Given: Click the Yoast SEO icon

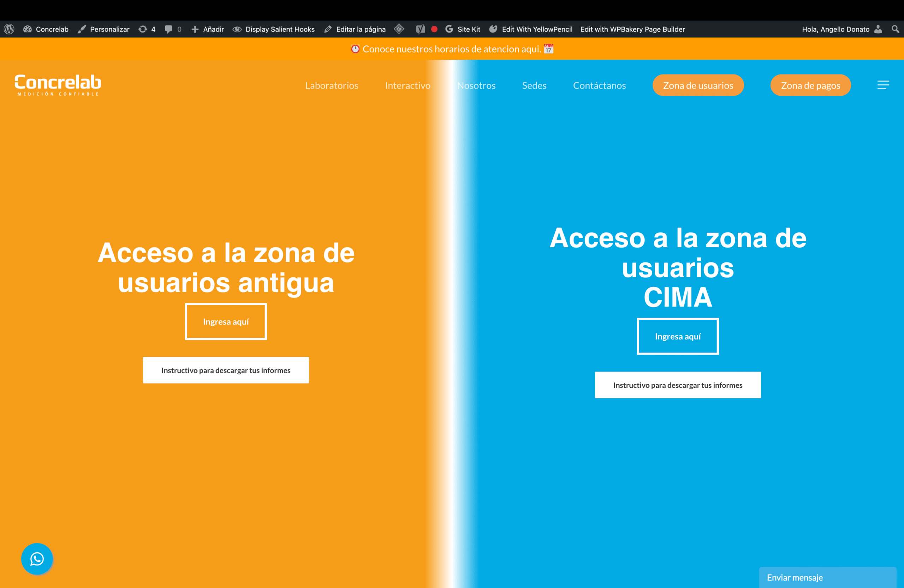Looking at the screenshot, I should tap(420, 29).
